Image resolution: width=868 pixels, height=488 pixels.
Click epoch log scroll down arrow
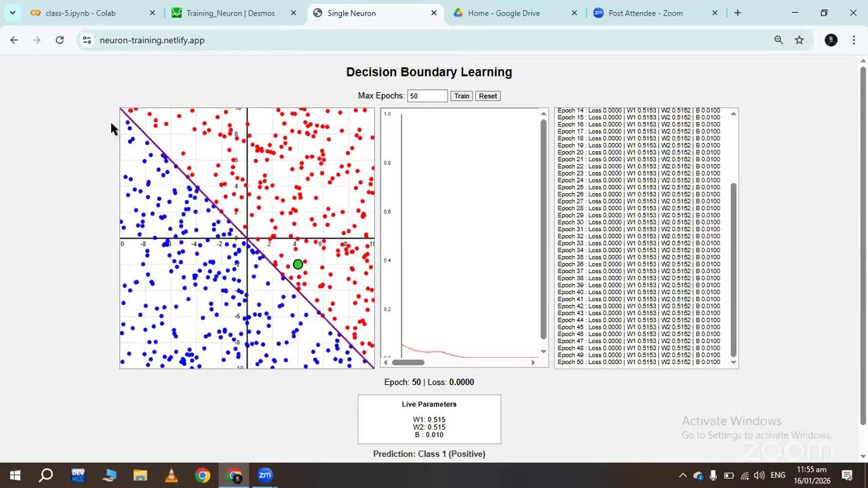coord(733,363)
